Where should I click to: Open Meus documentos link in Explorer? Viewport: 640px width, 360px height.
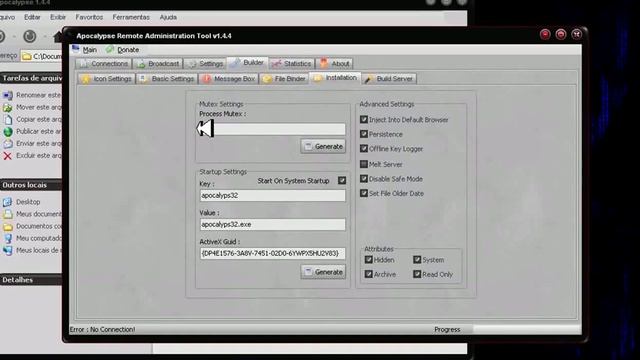tap(39, 214)
